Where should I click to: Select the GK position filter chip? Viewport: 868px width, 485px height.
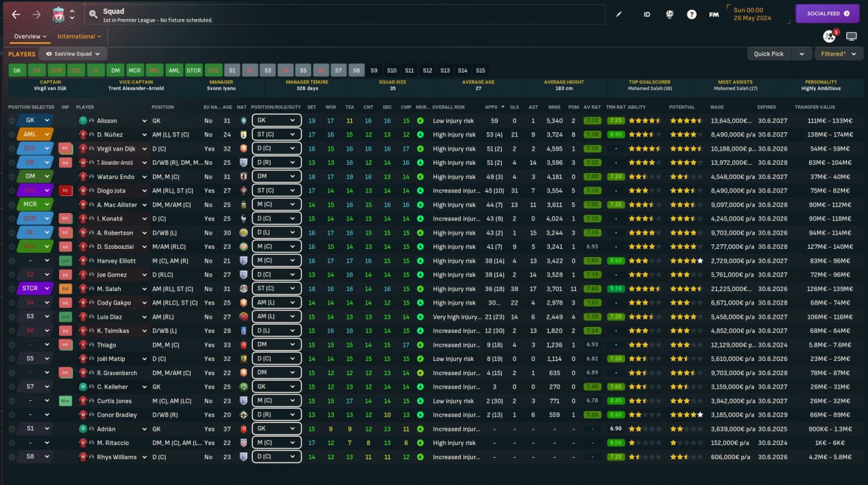coord(17,70)
